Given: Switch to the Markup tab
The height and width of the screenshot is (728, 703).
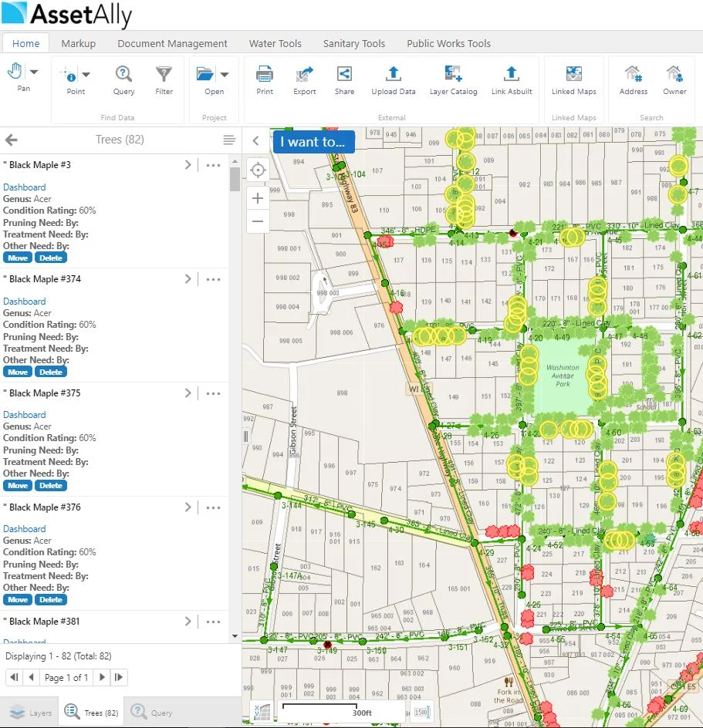Looking at the screenshot, I should 79,43.
